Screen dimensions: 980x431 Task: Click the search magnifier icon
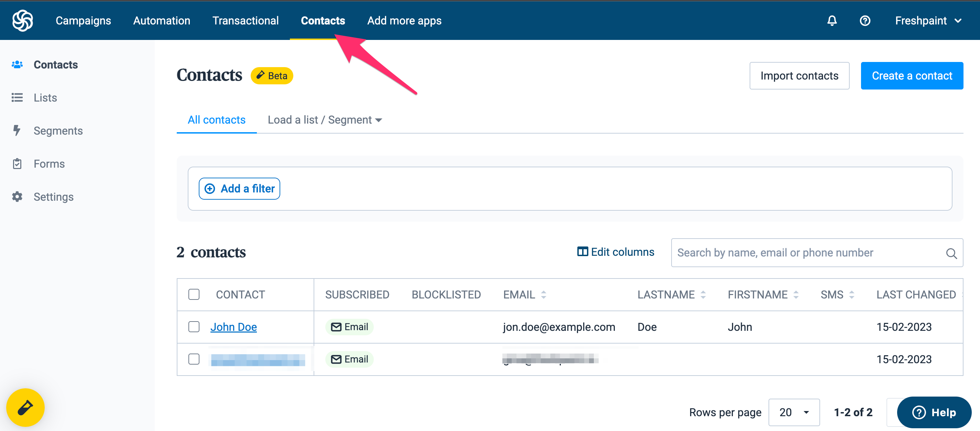pos(951,253)
